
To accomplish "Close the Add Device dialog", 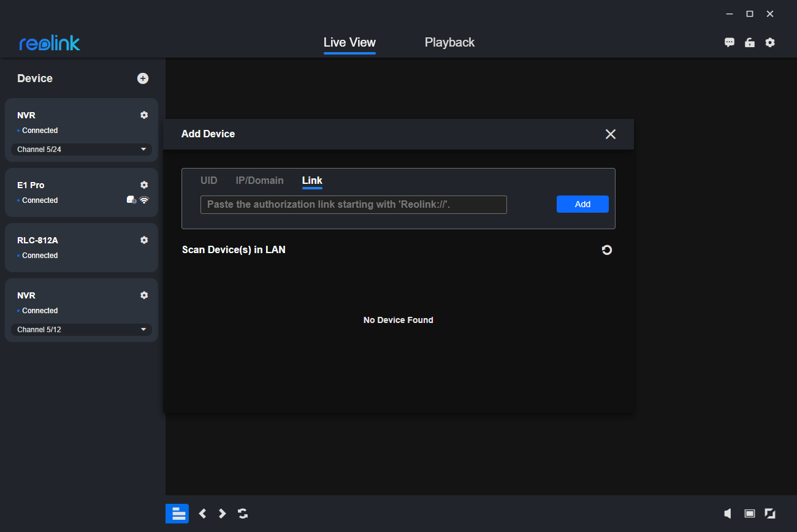I will pyautogui.click(x=611, y=134).
